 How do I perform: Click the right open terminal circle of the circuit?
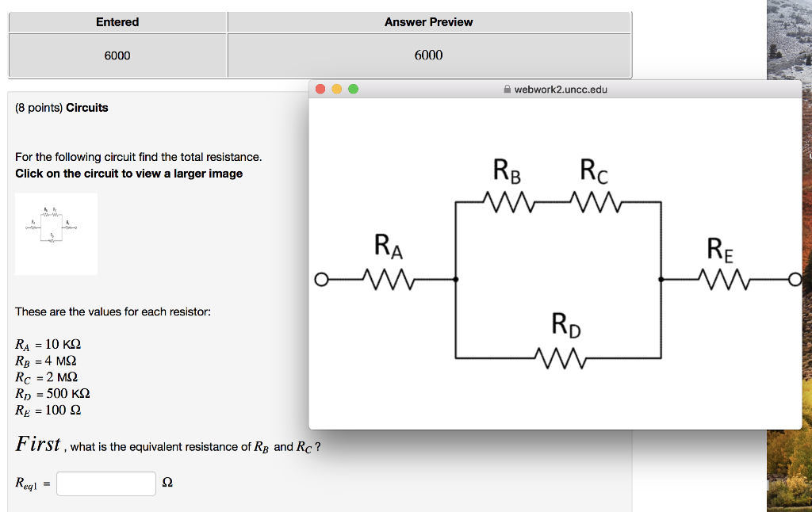795,279
